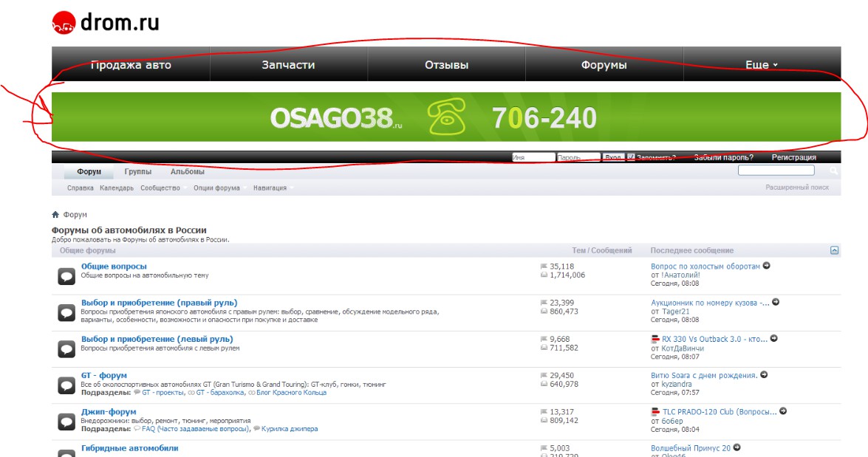
Task: Open the Календарь link
Action: [117, 188]
